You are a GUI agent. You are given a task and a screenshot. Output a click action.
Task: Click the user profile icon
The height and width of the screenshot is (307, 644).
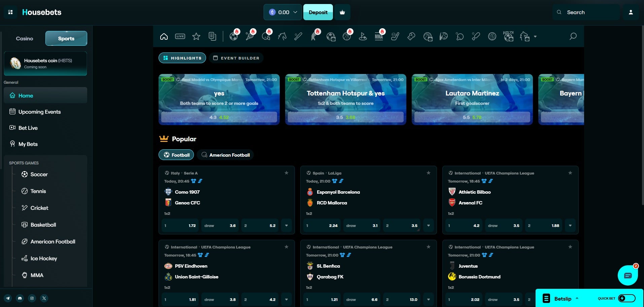[631, 12]
